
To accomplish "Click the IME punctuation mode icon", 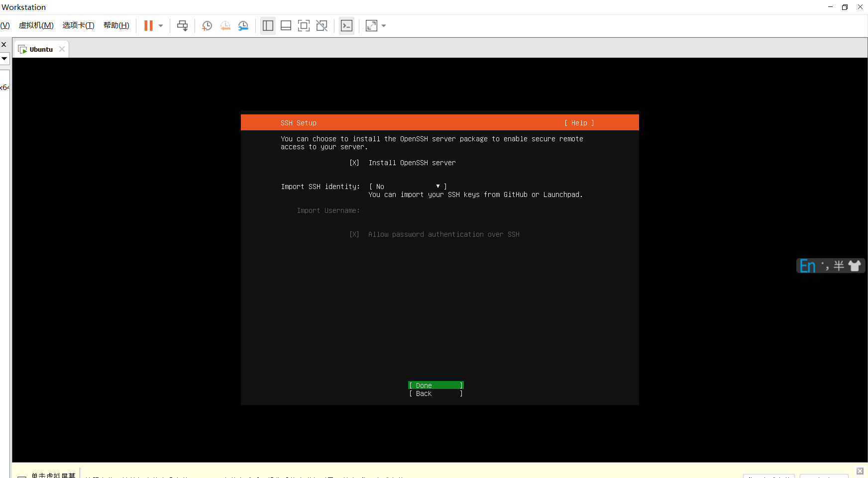I will pos(825,266).
